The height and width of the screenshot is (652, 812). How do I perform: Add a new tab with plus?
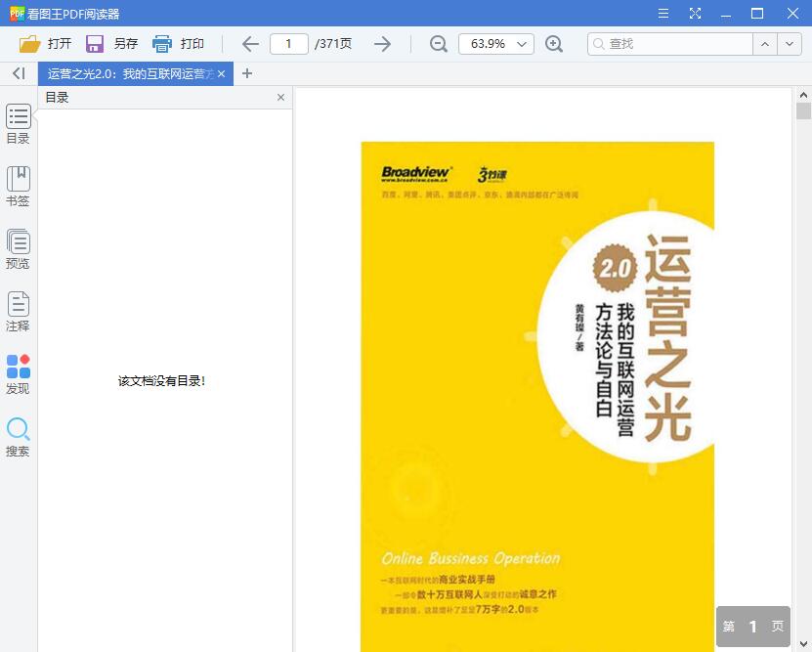tap(247, 73)
